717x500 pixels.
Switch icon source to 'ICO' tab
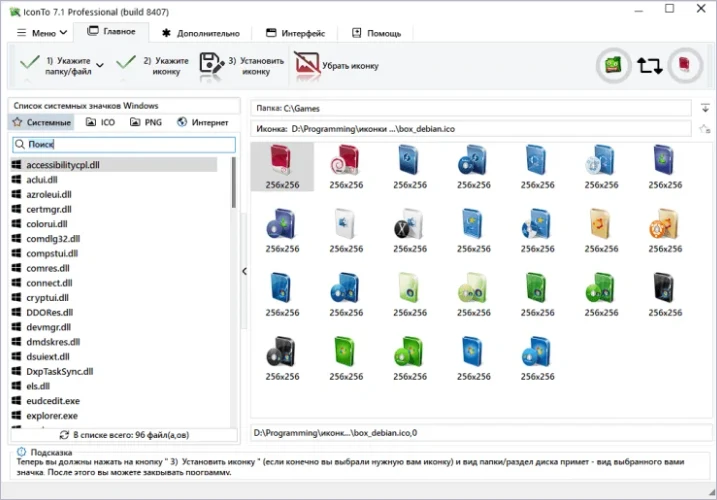tap(100, 122)
